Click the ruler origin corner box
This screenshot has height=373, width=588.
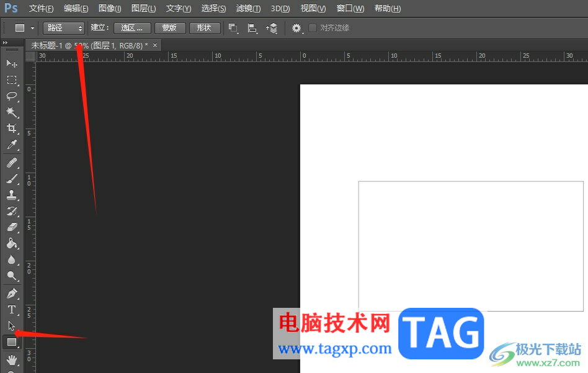click(30, 56)
